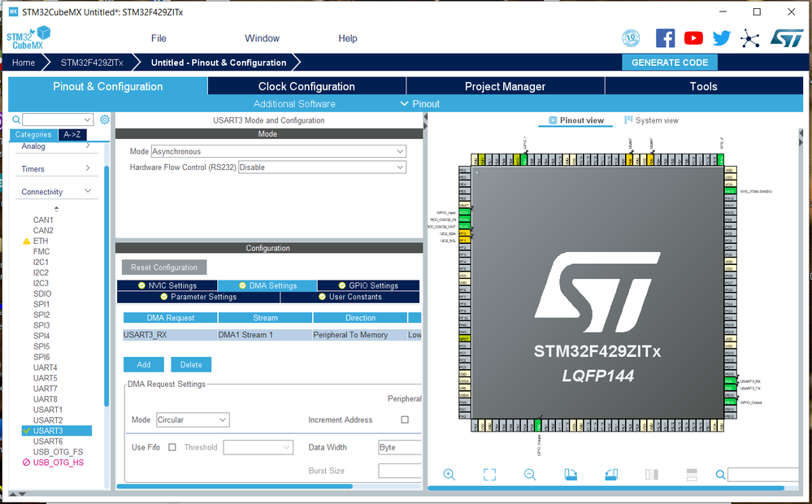Open the DMA Mode Circular dropdown
This screenshot has height=504, width=812.
193,419
